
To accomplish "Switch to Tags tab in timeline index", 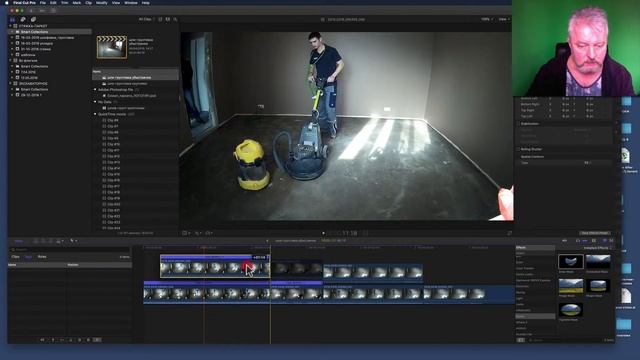I will (28, 257).
